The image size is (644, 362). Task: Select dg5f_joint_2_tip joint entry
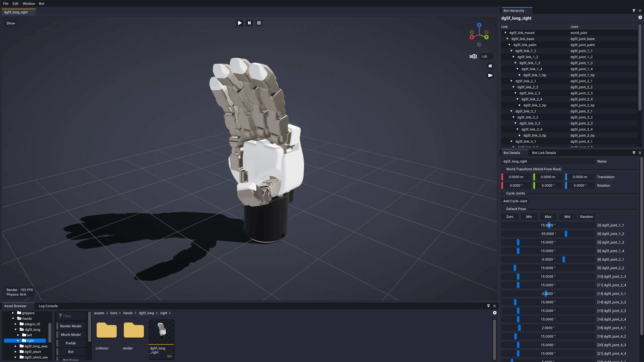582,105
